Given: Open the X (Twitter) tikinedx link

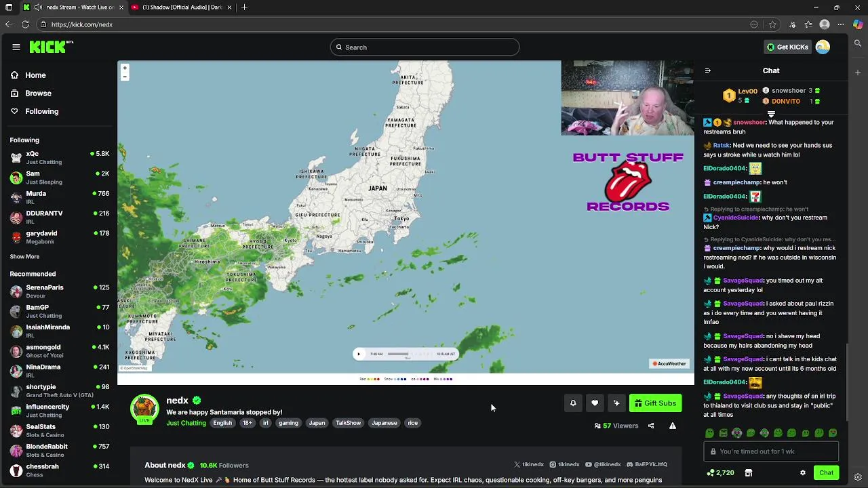Looking at the screenshot, I should (x=529, y=465).
